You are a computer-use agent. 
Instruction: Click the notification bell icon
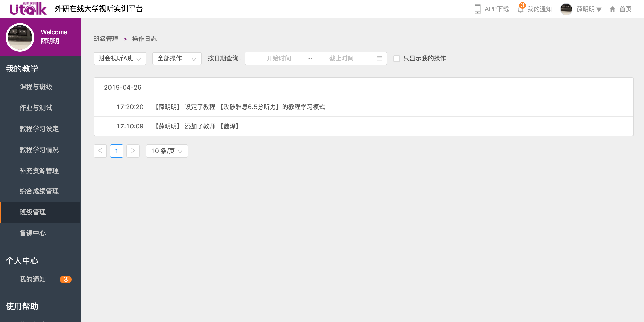pos(520,9)
